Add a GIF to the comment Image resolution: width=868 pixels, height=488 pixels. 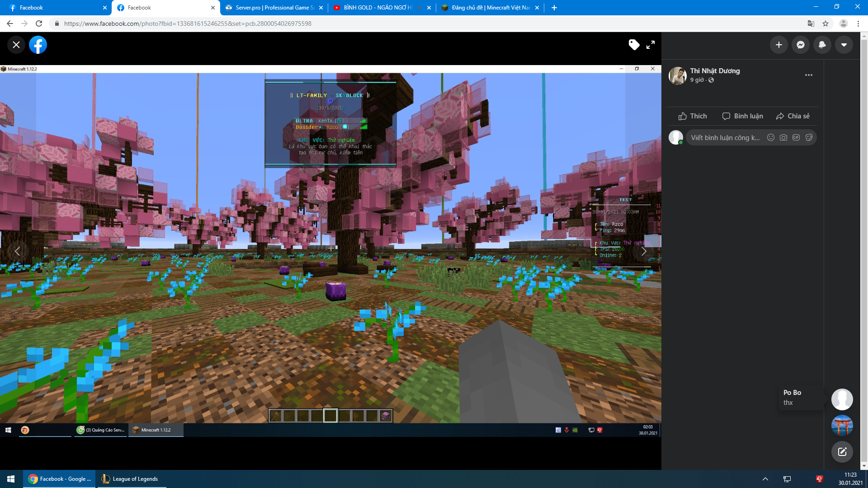click(796, 137)
